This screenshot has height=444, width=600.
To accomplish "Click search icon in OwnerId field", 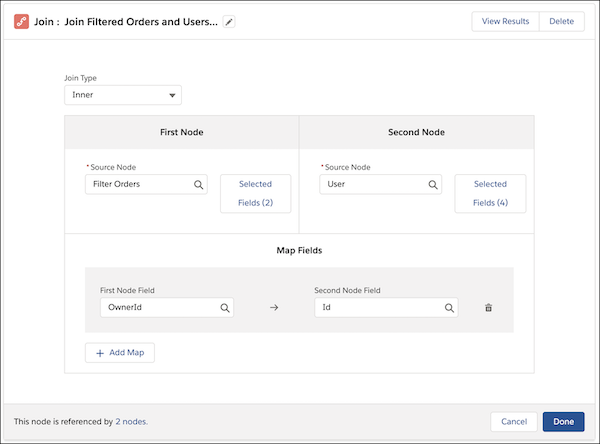I will point(225,308).
